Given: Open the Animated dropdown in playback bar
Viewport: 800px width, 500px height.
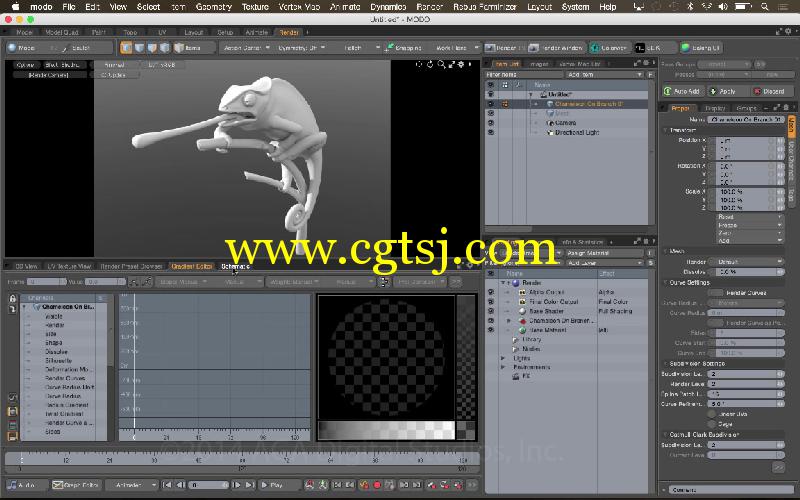Looking at the screenshot, I should click(132, 485).
